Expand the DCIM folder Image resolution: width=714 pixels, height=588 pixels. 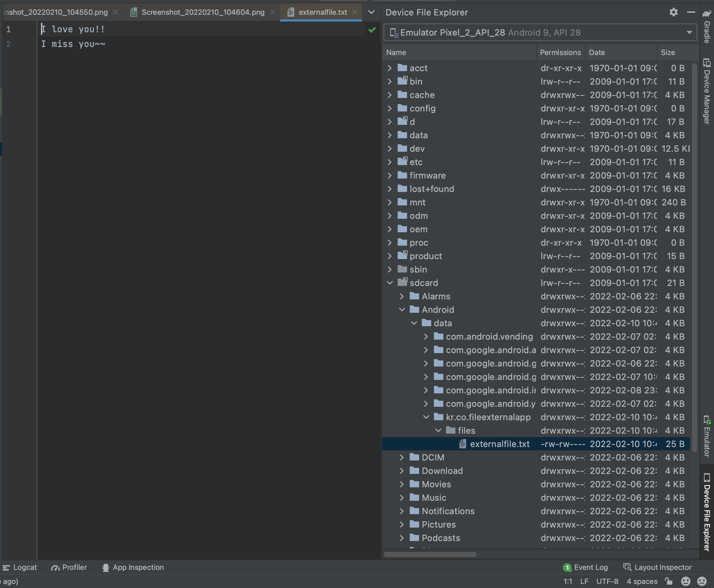pyautogui.click(x=402, y=457)
